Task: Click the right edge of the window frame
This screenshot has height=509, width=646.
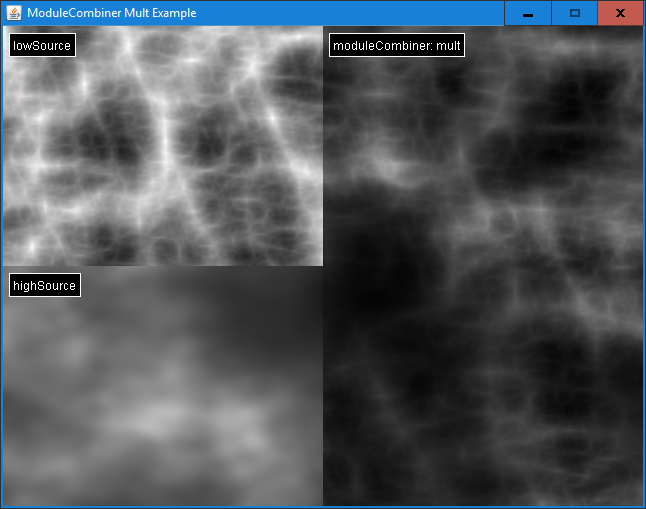Action: point(644,266)
